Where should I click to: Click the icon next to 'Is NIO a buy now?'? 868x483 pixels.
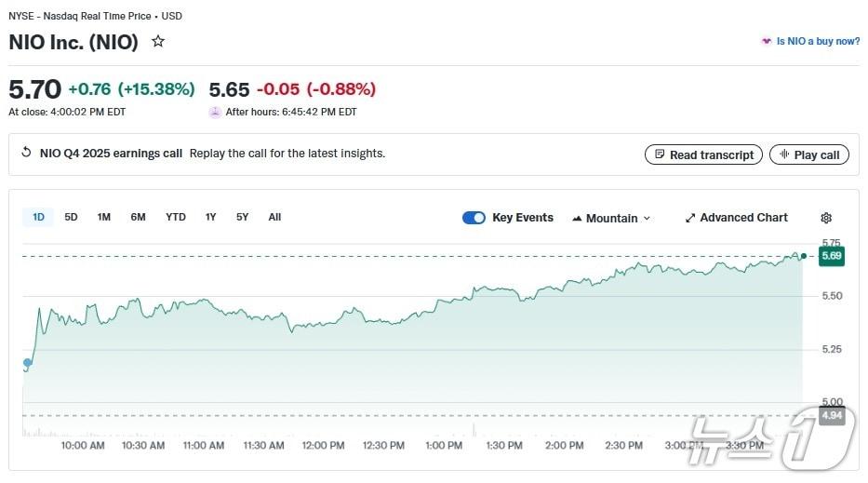(x=766, y=41)
